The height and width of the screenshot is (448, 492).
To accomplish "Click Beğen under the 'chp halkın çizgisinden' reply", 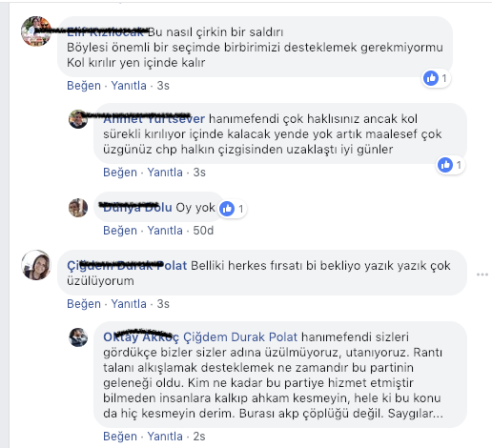I will click(120, 173).
